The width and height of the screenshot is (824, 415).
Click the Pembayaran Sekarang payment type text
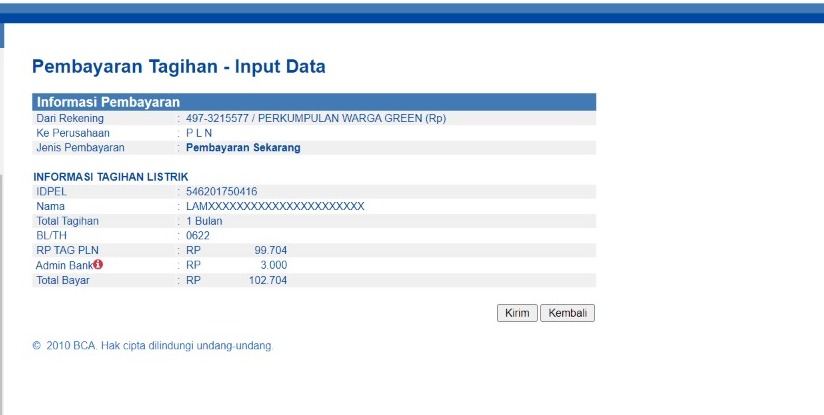click(x=243, y=147)
